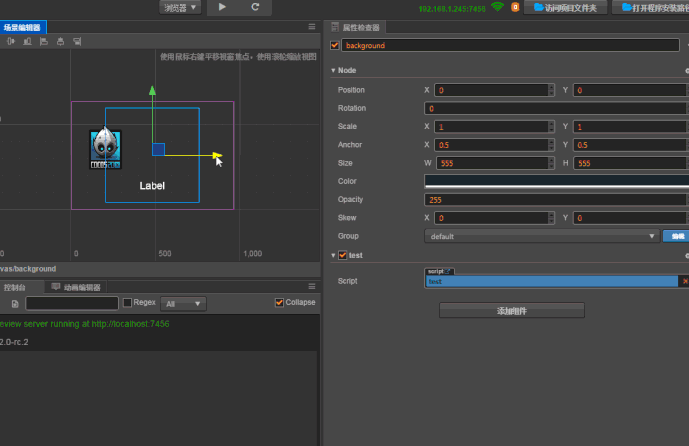Open the scene editor panel menu icon
The height and width of the screenshot is (446, 689).
tap(311, 28)
